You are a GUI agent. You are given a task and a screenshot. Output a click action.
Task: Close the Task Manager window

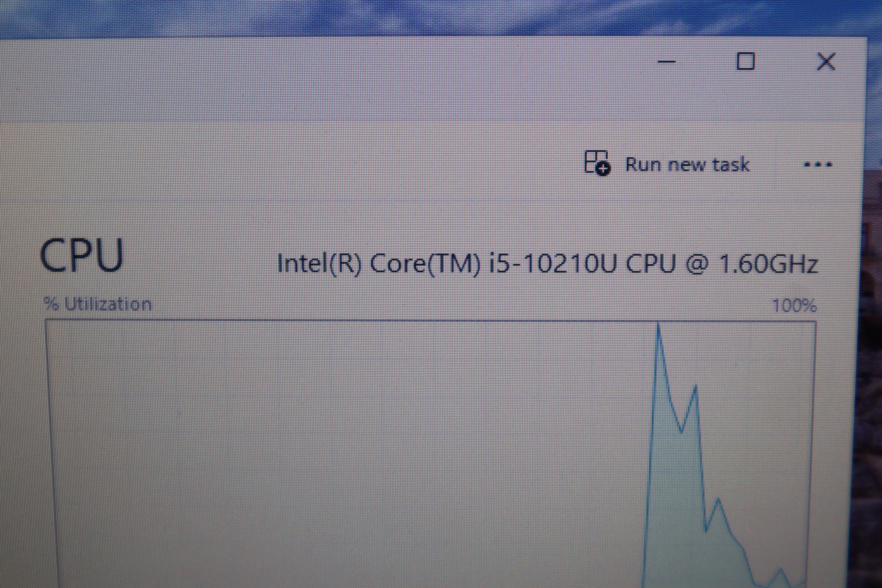826,61
